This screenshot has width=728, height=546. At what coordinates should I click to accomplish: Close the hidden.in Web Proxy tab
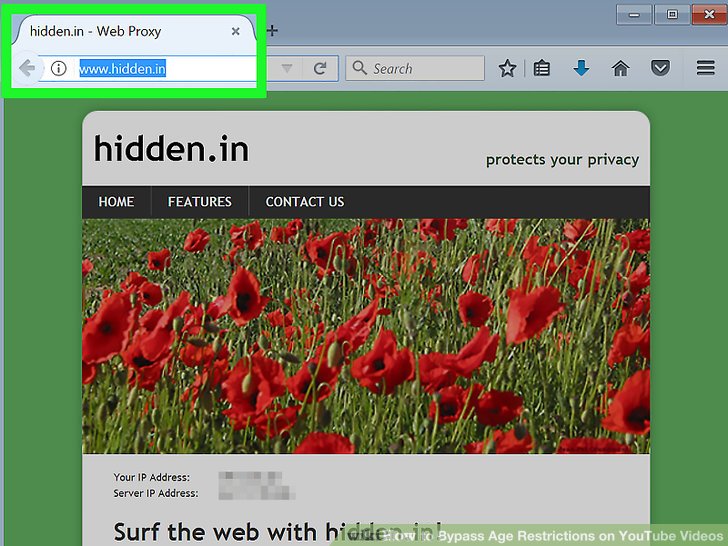(x=236, y=31)
